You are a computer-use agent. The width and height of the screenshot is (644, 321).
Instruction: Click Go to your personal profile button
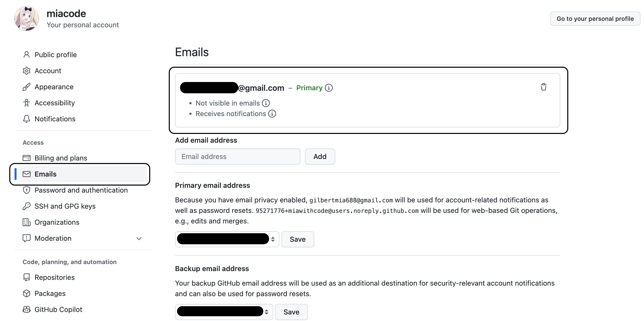595,19
